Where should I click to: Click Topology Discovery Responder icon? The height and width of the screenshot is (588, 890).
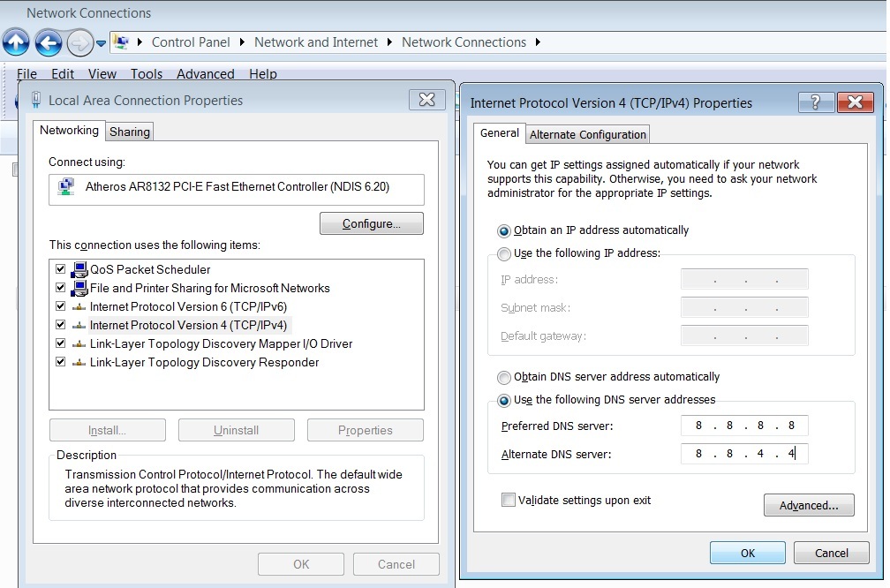pos(79,363)
